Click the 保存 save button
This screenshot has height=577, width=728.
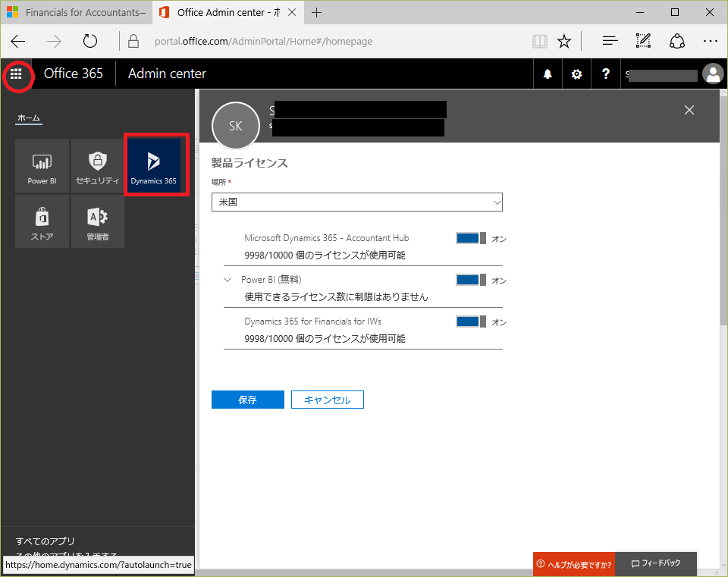[247, 400]
